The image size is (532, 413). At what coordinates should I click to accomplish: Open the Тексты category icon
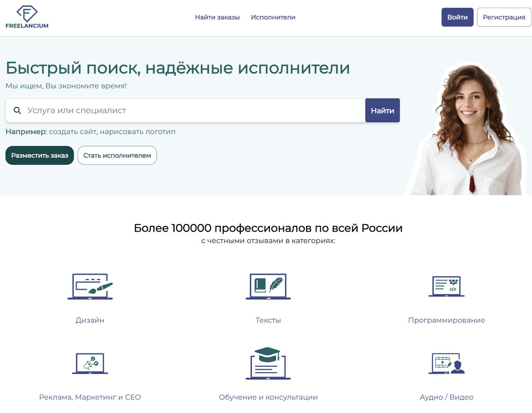click(x=268, y=287)
